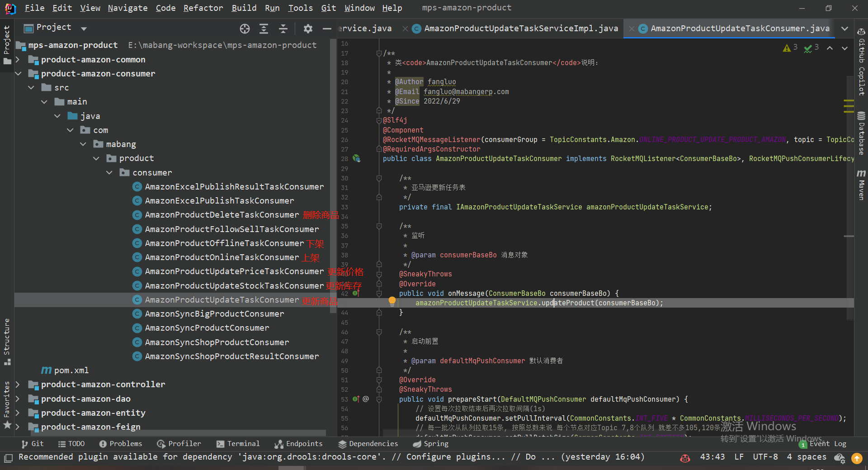Click the Expand All icon in Project panel
Image resolution: width=868 pixels, height=470 pixels.
pos(264,28)
